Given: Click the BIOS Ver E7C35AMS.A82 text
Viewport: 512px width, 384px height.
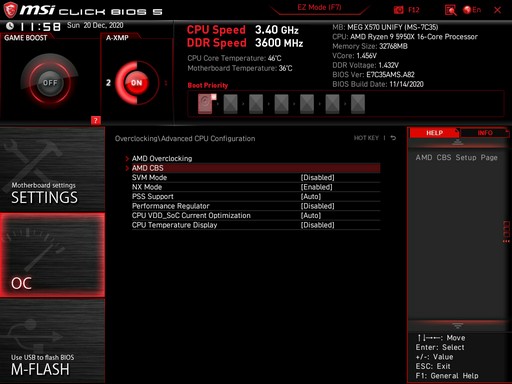Looking at the screenshot, I should pyautogui.click(x=373, y=75).
